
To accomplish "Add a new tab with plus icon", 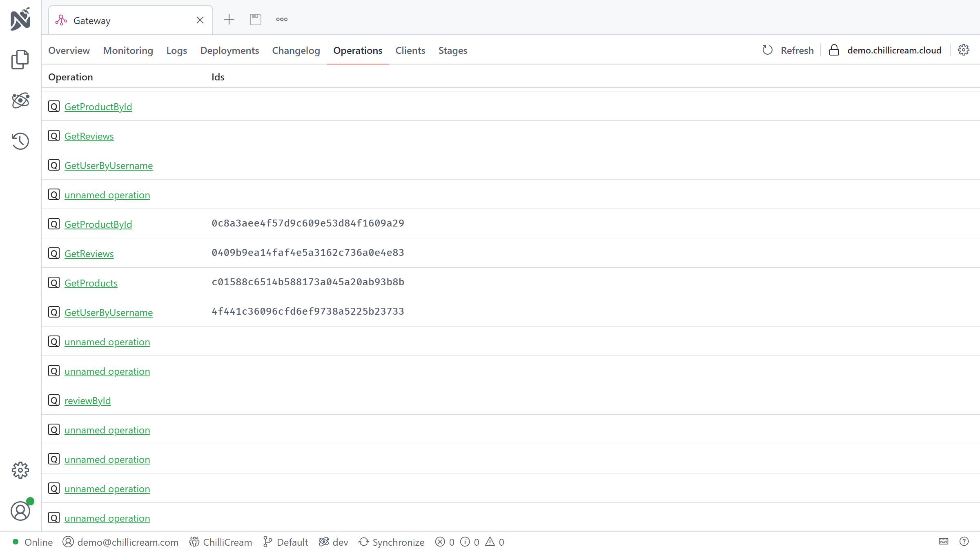I will 229,19.
